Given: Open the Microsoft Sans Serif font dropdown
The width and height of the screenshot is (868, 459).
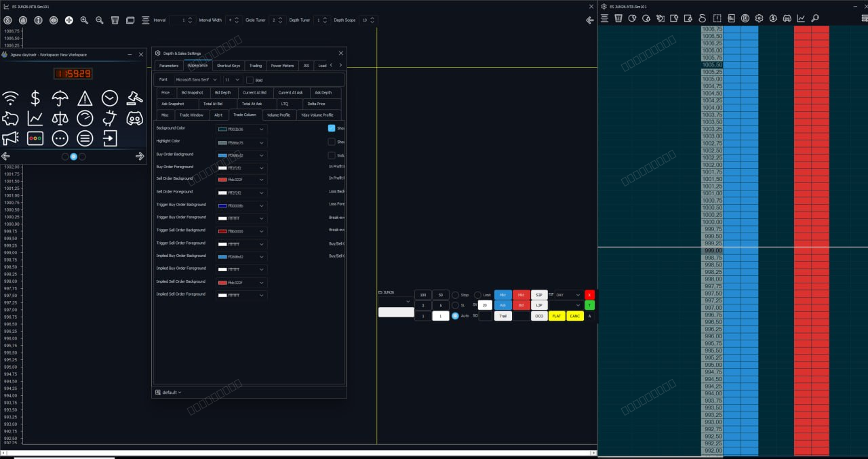Looking at the screenshot, I should (197, 80).
